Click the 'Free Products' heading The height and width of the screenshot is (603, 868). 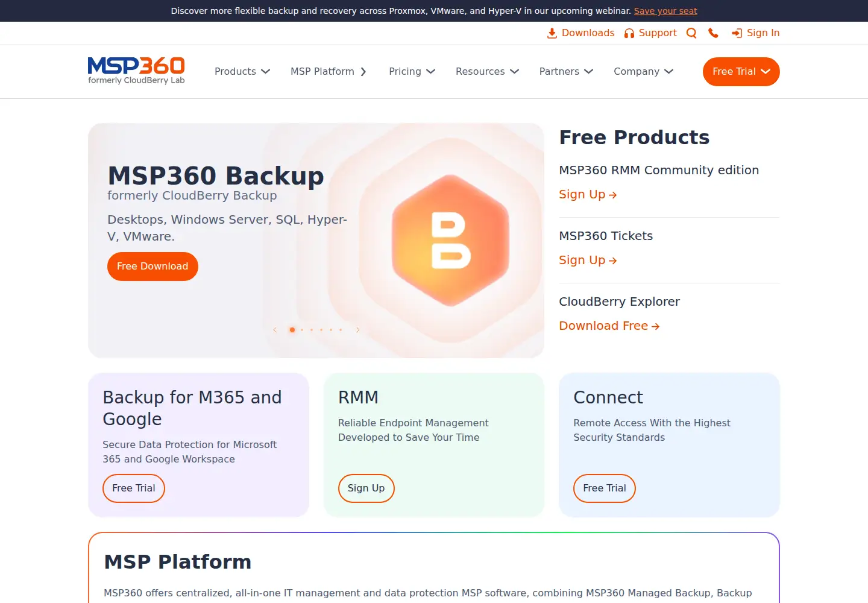(634, 137)
